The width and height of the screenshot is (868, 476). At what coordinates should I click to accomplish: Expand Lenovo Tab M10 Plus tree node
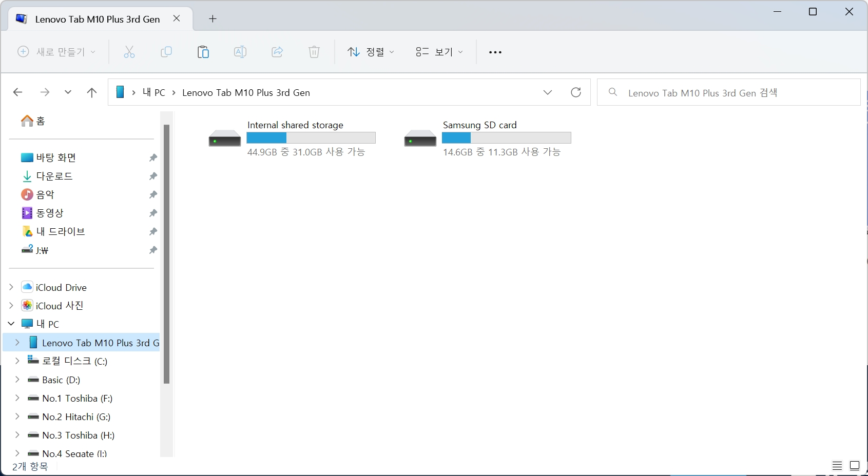pyautogui.click(x=17, y=343)
